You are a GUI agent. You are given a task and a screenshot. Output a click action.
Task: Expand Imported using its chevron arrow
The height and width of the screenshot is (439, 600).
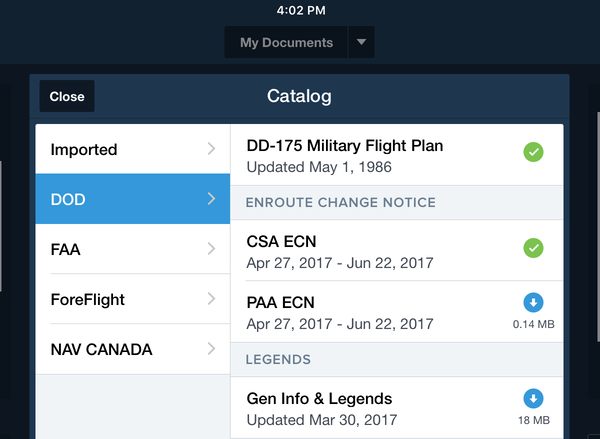(x=211, y=149)
